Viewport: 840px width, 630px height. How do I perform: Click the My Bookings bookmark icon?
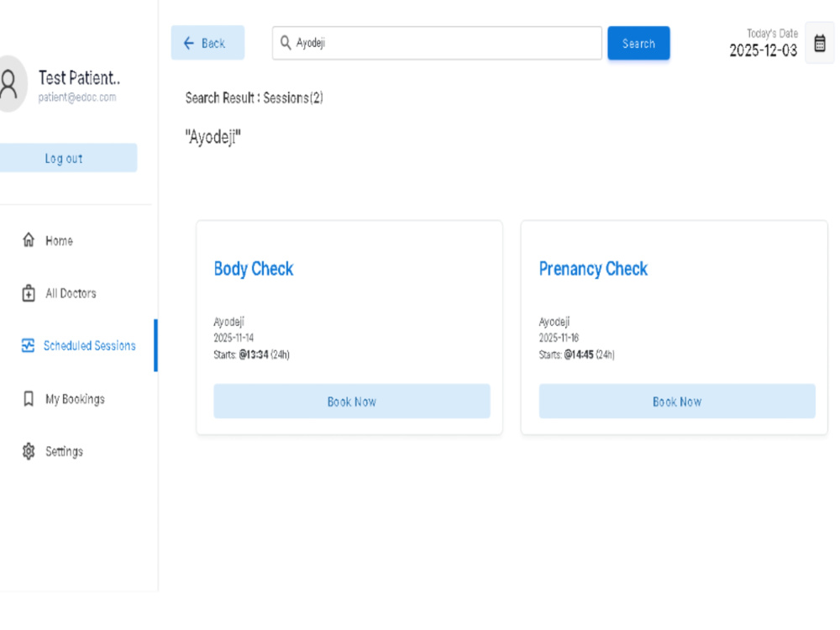[29, 398]
